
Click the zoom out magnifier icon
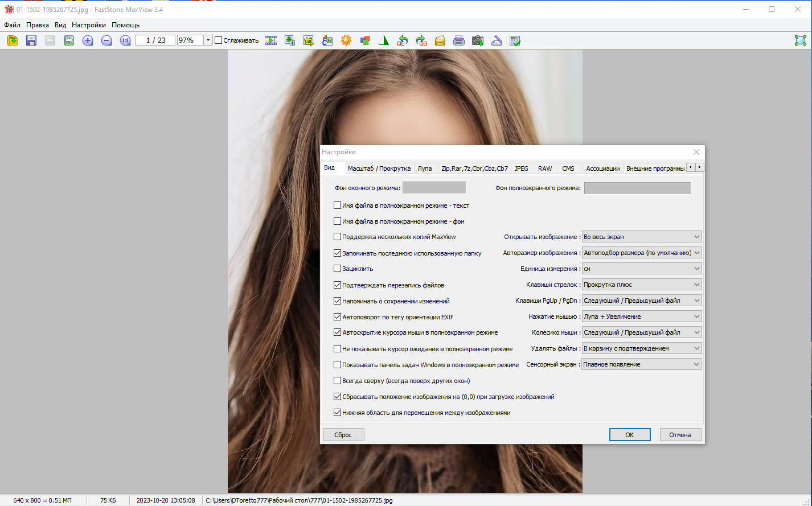click(106, 40)
